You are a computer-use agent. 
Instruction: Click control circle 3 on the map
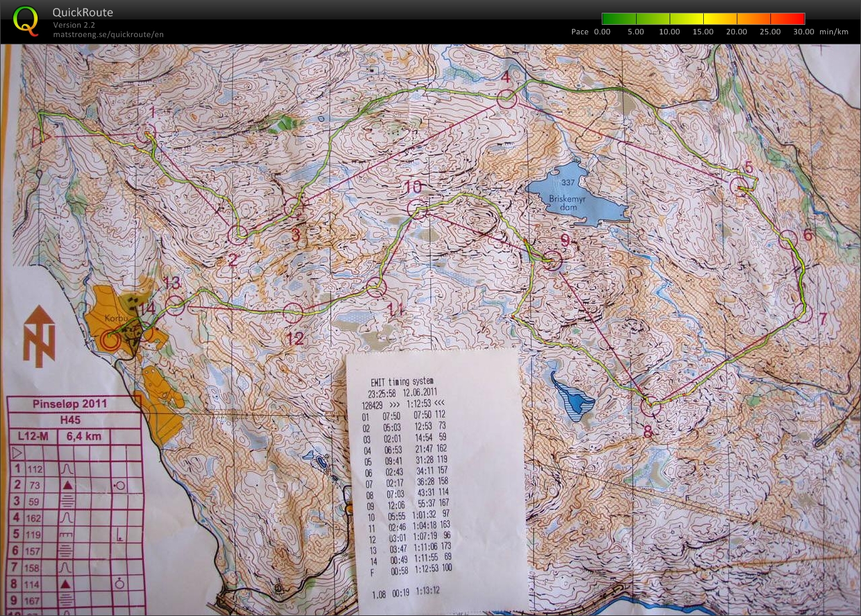click(x=293, y=207)
